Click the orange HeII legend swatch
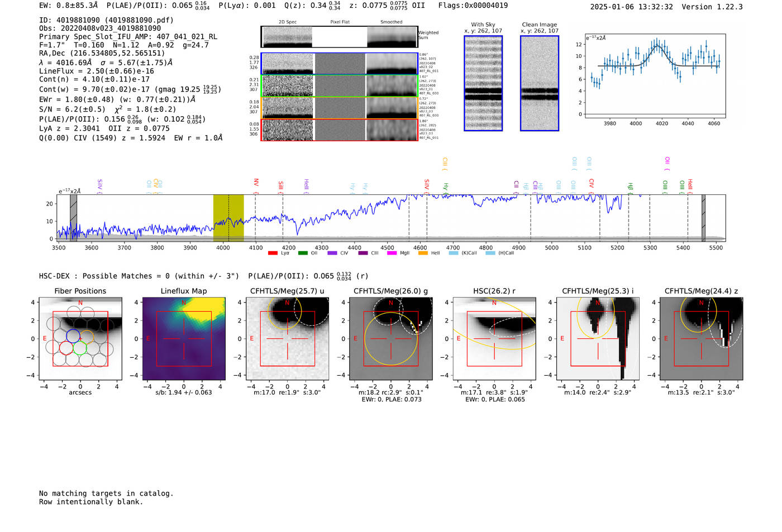 (x=423, y=253)
